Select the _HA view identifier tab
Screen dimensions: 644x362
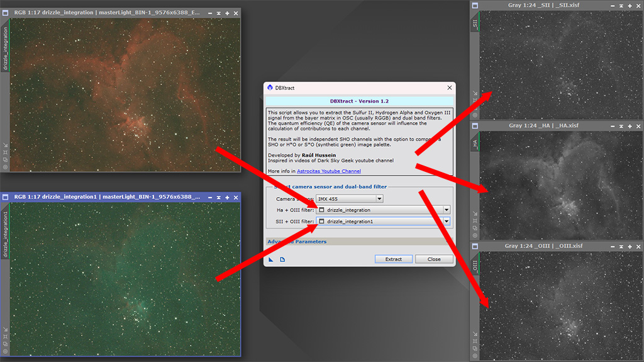coord(475,144)
